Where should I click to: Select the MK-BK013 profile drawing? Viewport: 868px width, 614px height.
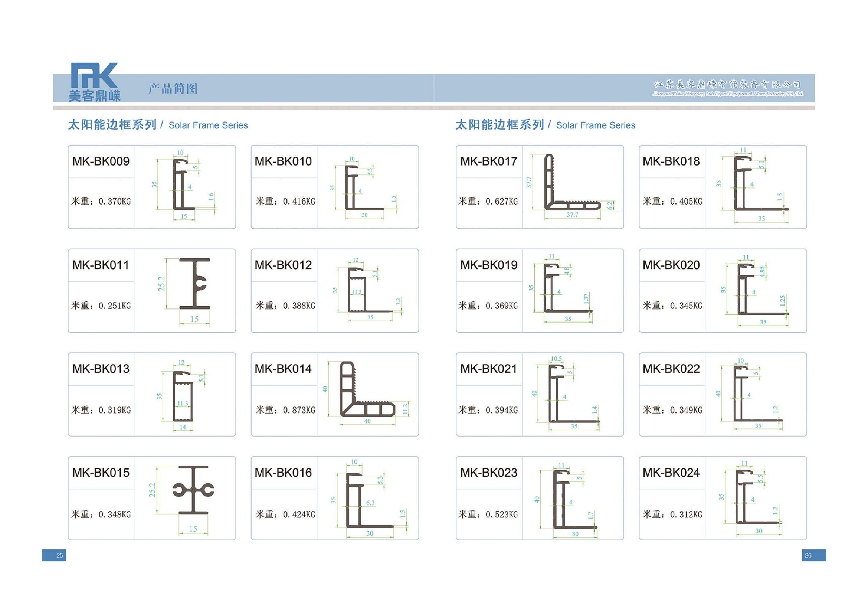tap(182, 395)
